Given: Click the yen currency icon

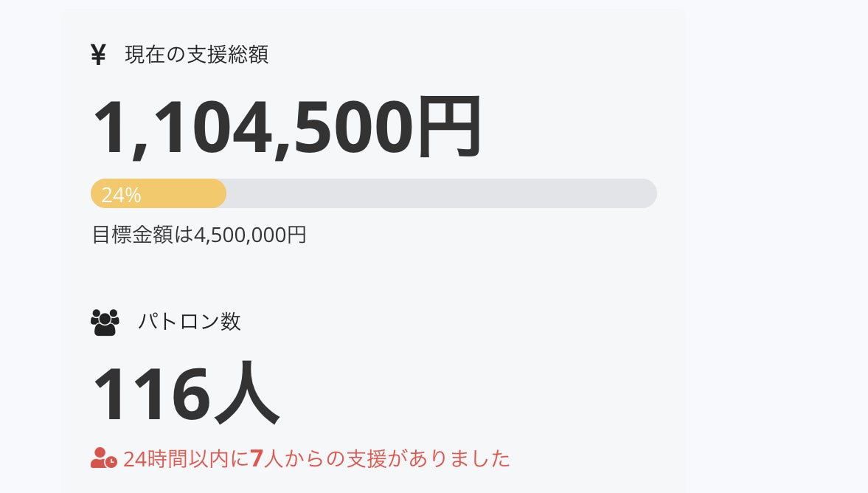Looking at the screenshot, I should point(98,55).
